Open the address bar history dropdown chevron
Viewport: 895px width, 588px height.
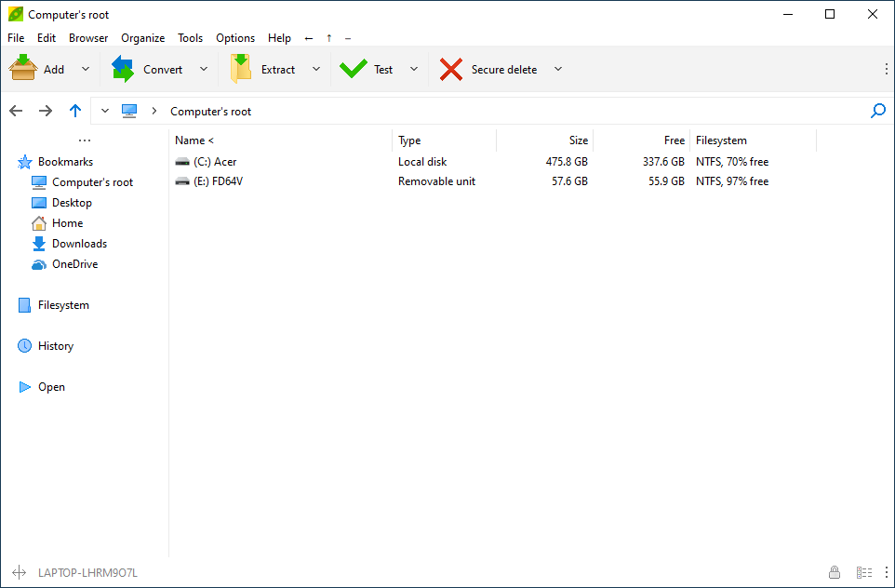(x=105, y=111)
